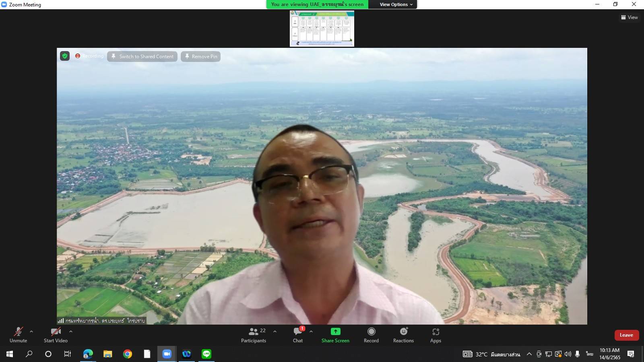Open the Chat panel

tap(298, 335)
